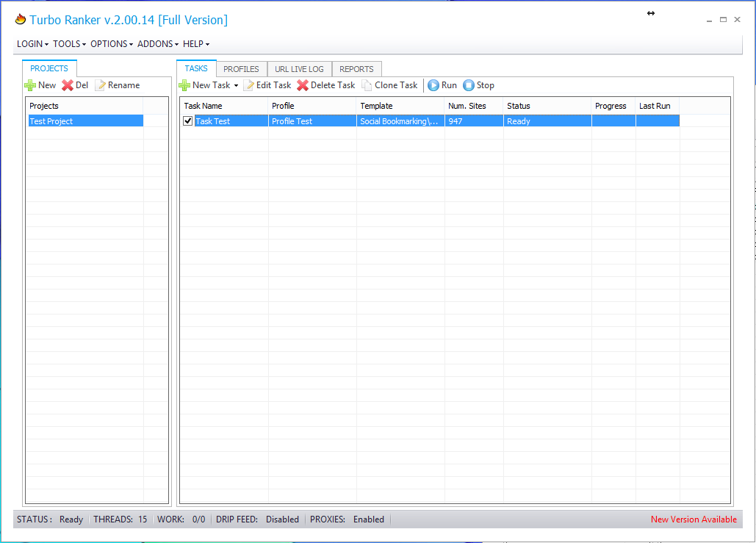Expand the New Task dropdown arrow

tap(237, 86)
